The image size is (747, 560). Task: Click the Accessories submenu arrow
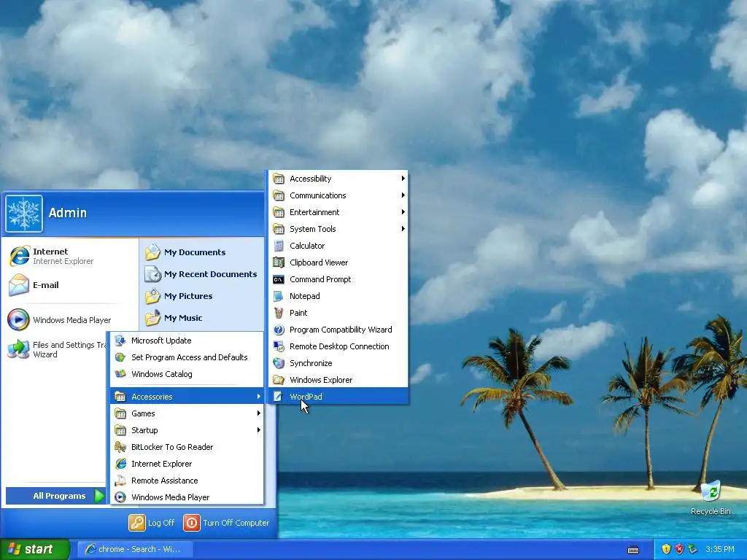coord(259,396)
